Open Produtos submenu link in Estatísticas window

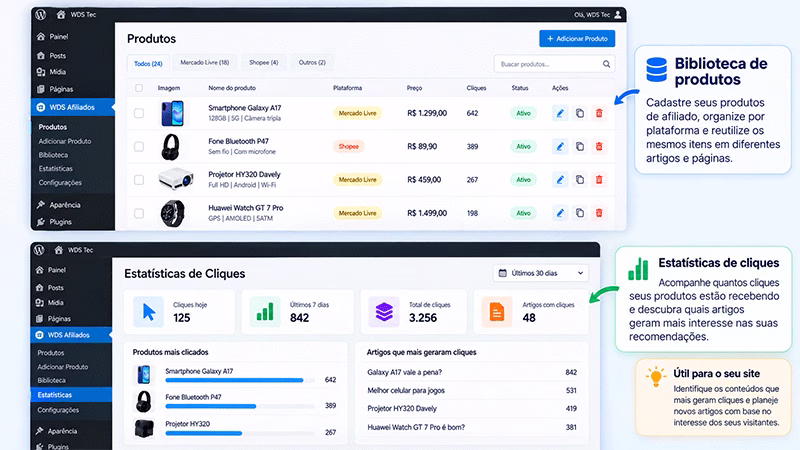tap(51, 353)
